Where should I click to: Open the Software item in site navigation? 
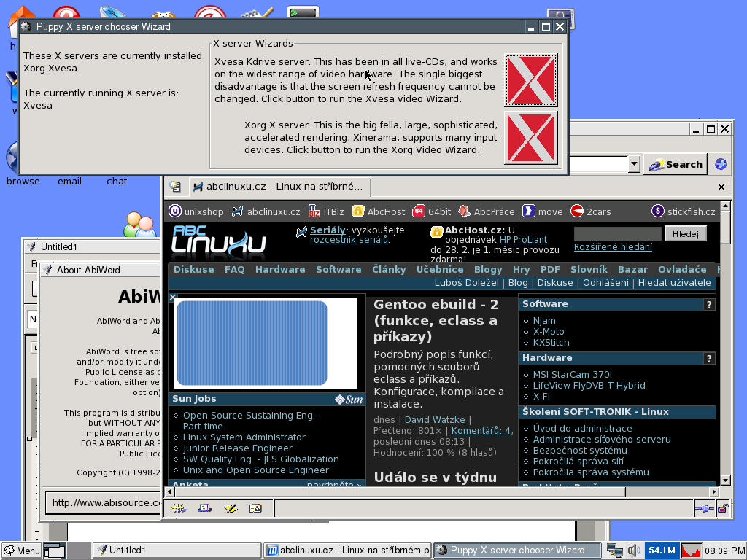[338, 270]
